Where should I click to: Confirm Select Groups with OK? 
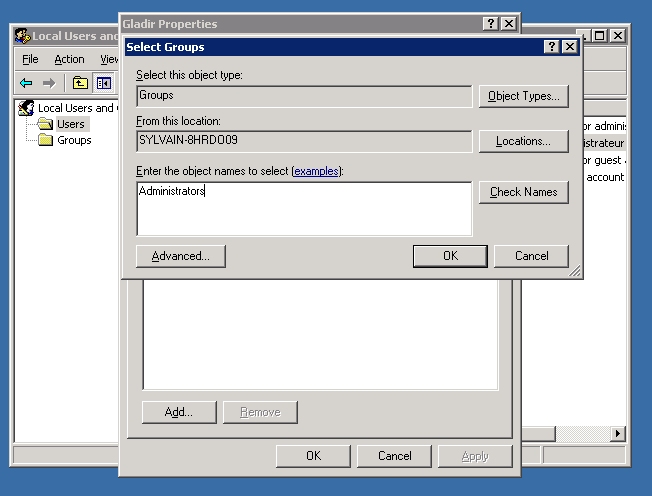(450, 256)
